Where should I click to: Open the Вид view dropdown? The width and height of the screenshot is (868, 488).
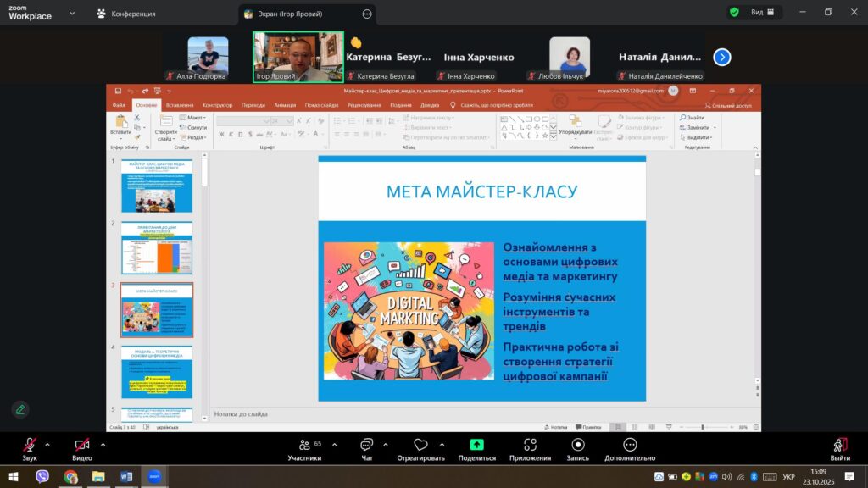click(763, 13)
